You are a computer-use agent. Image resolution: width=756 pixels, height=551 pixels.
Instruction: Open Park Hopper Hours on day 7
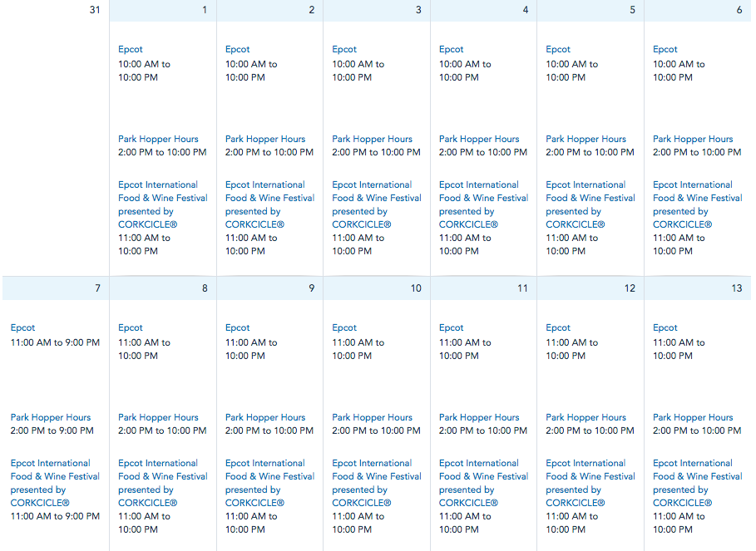click(x=51, y=417)
